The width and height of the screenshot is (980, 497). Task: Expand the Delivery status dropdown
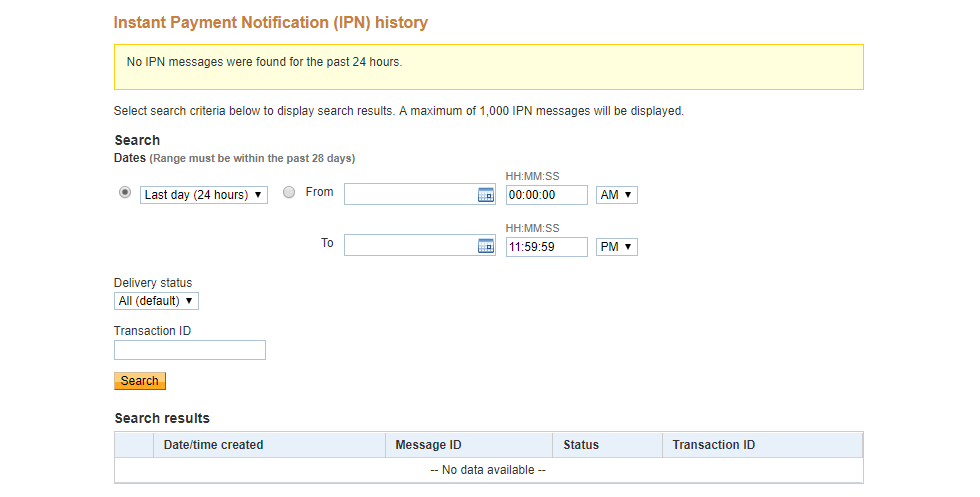(x=156, y=301)
